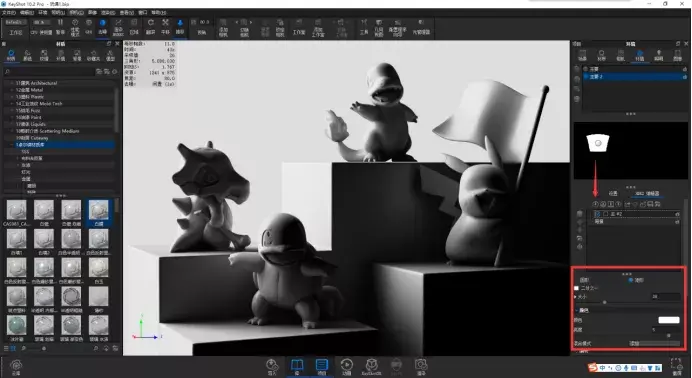Screen dimensions: 692x378
Task: Toggle Performance Mode in ribbon
Action: (x=75, y=27)
